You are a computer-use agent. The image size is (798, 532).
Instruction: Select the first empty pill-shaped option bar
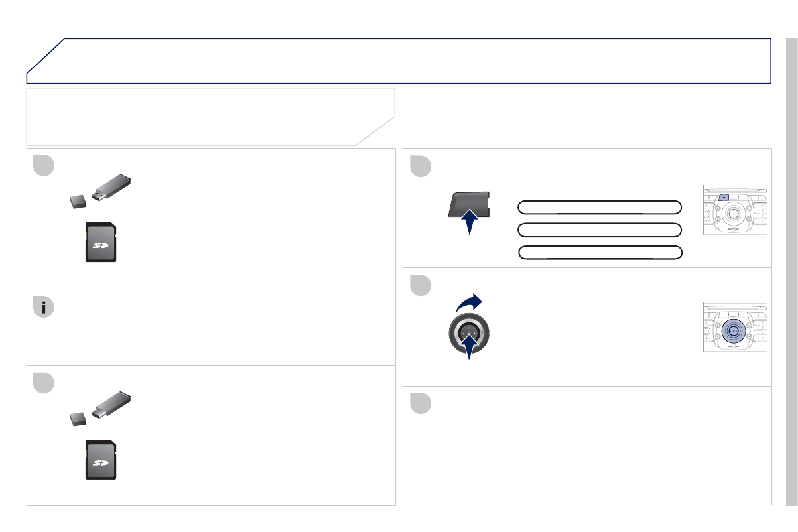[x=600, y=206]
